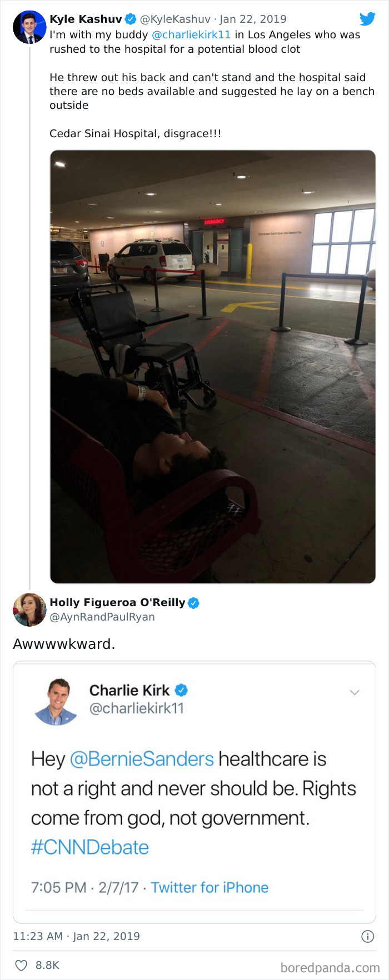The width and height of the screenshot is (389, 980).
Task: Open Kyle Kashuv's profile picture
Action: [x=29, y=27]
